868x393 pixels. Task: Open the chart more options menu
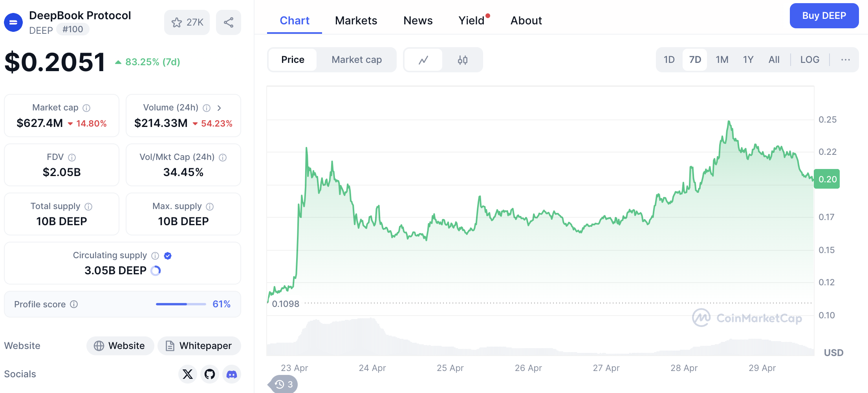pos(845,60)
